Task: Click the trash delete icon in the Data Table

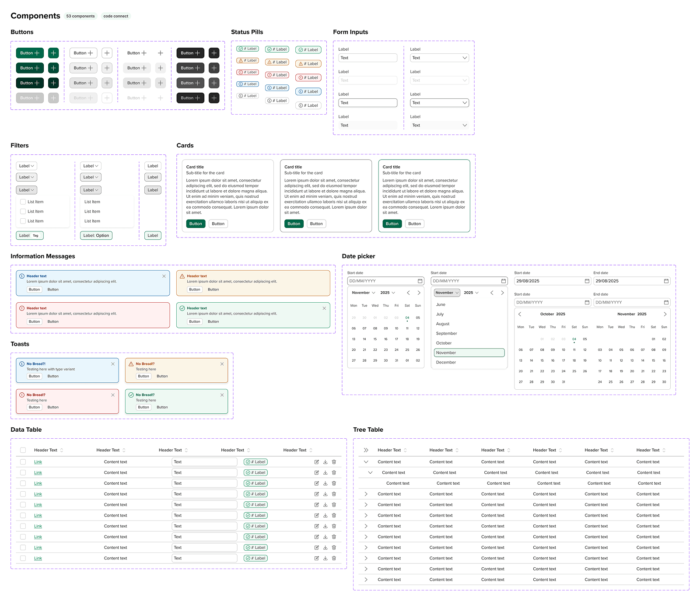Action: click(334, 461)
